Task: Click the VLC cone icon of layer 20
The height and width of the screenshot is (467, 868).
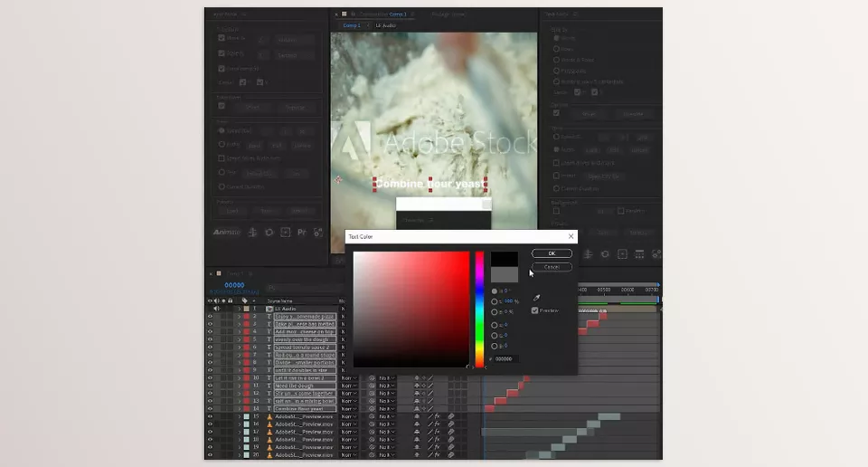Action: click(269, 455)
